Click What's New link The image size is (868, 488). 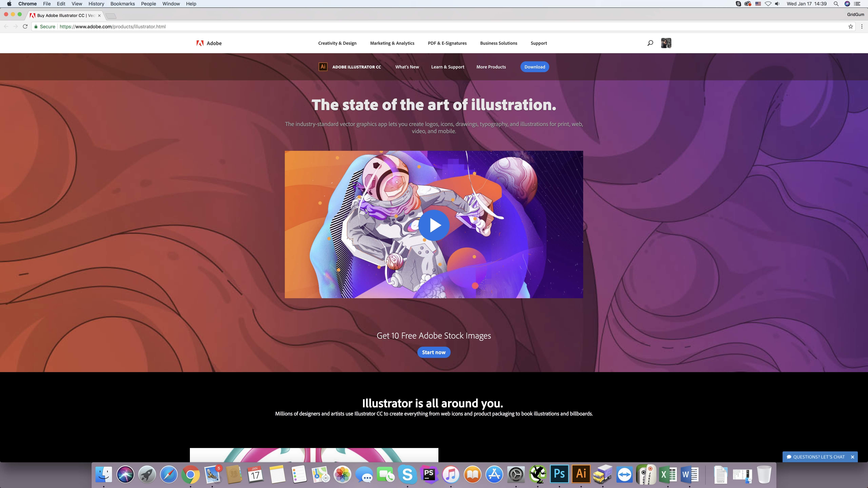click(x=407, y=67)
